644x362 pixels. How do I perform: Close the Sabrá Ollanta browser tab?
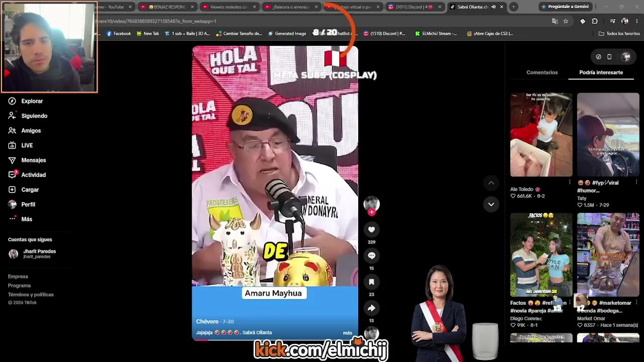pyautogui.click(x=502, y=7)
